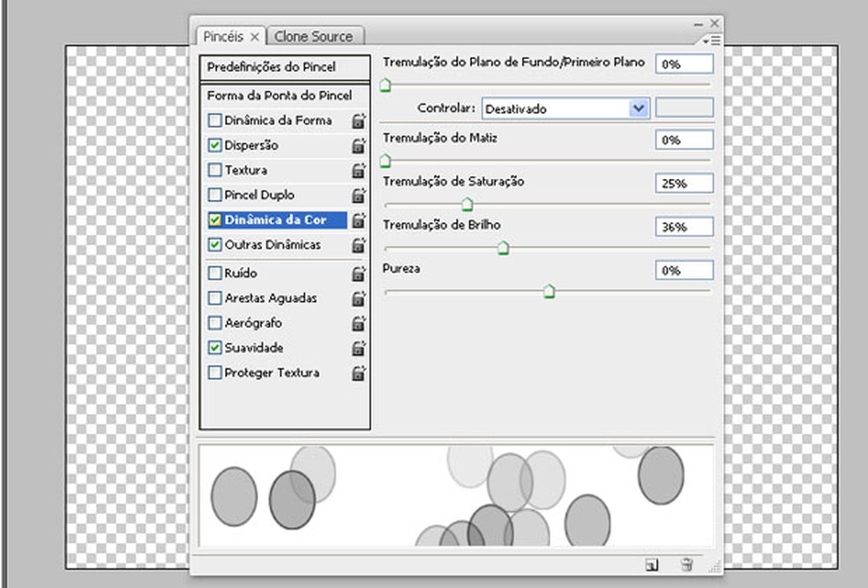Click the Tremulação de Saturação percentage field
Screen dimensions: 868x588
point(684,182)
